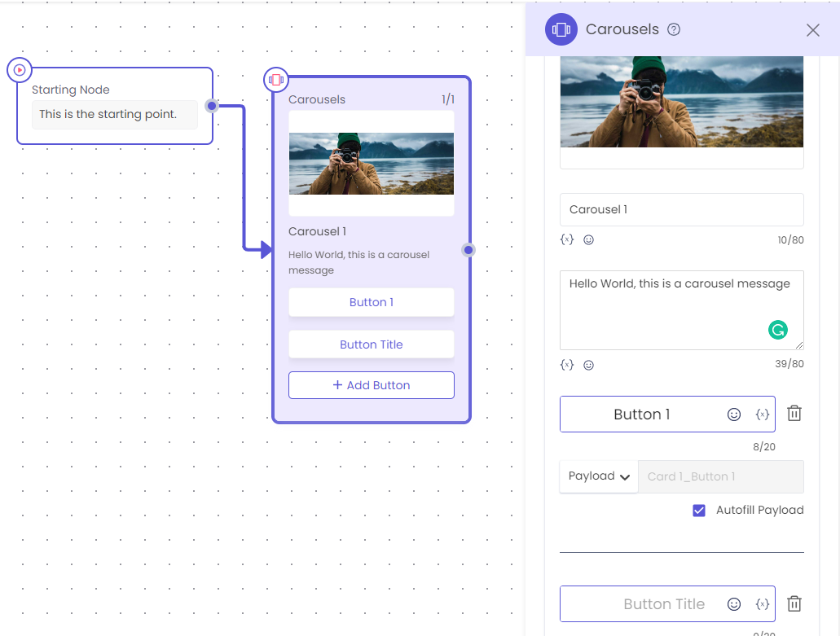Screen dimensions: 840x636
Task: Delete Button 1 with the trash icon
Action: [794, 414]
